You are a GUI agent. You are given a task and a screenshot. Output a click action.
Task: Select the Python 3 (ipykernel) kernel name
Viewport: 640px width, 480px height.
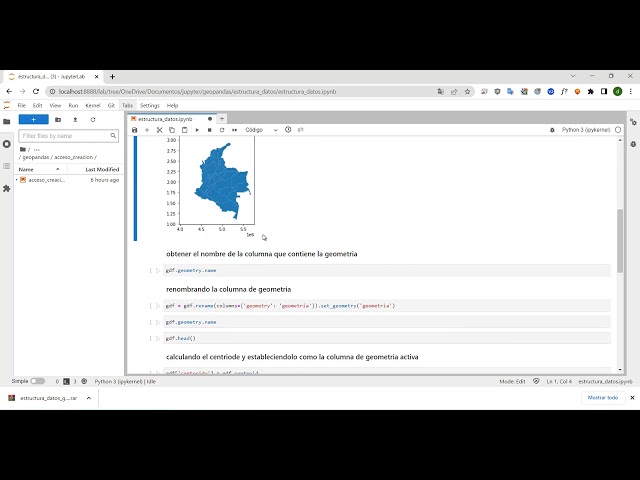pyautogui.click(x=586, y=130)
